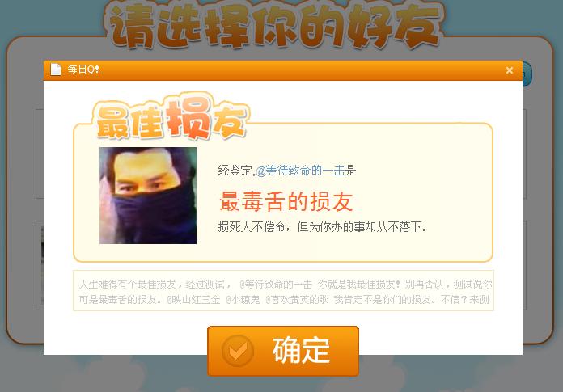Click inside the share message text box
The height and width of the screenshot is (392, 563).
[x=283, y=290]
